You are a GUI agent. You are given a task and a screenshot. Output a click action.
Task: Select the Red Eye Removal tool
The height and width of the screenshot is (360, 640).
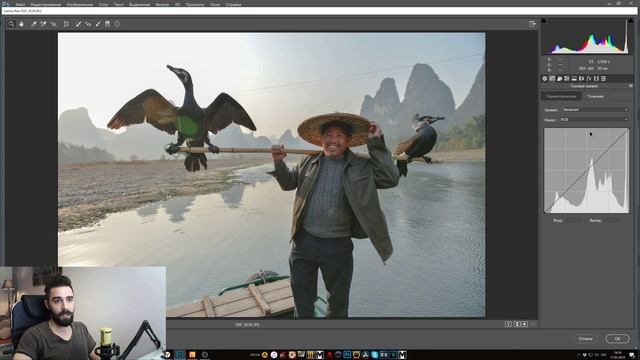click(88, 24)
